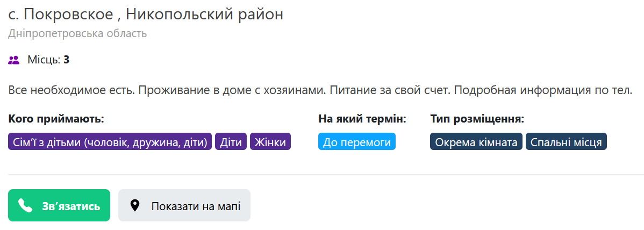Click the Місць label text
This screenshot has width=644, height=230.
click(44, 60)
